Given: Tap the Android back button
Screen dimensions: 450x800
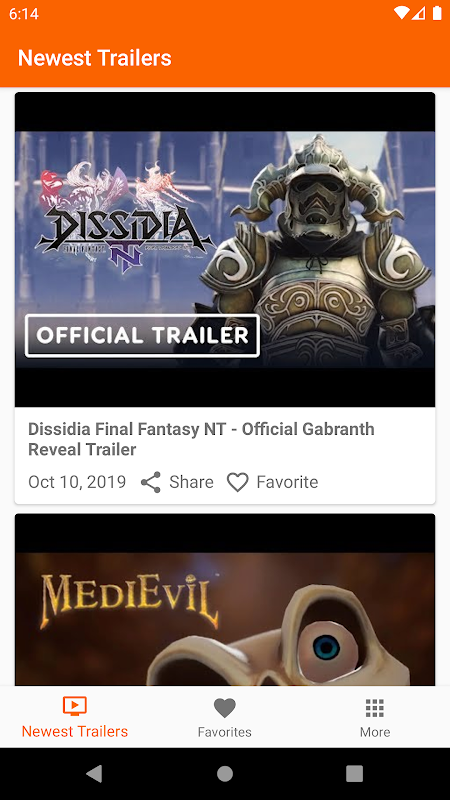Looking at the screenshot, I should 94,773.
